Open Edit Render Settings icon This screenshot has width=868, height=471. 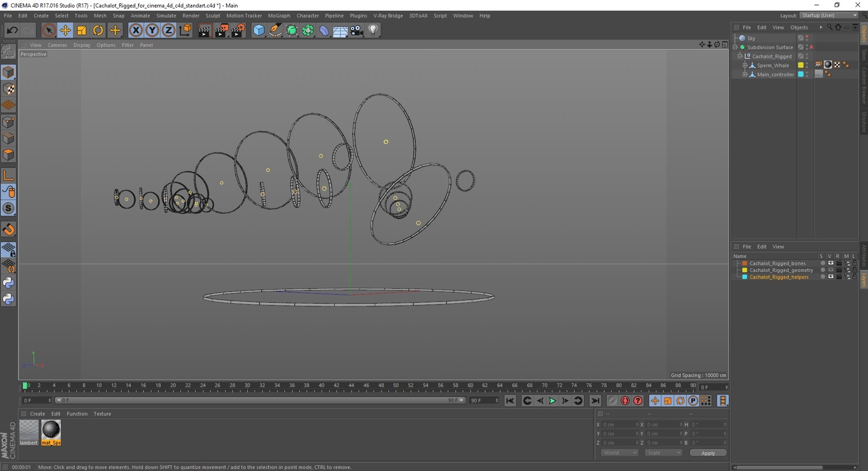pyautogui.click(x=238, y=30)
